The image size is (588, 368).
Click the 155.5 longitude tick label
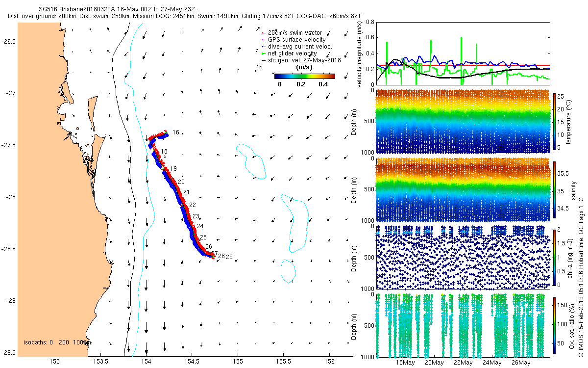284,361
